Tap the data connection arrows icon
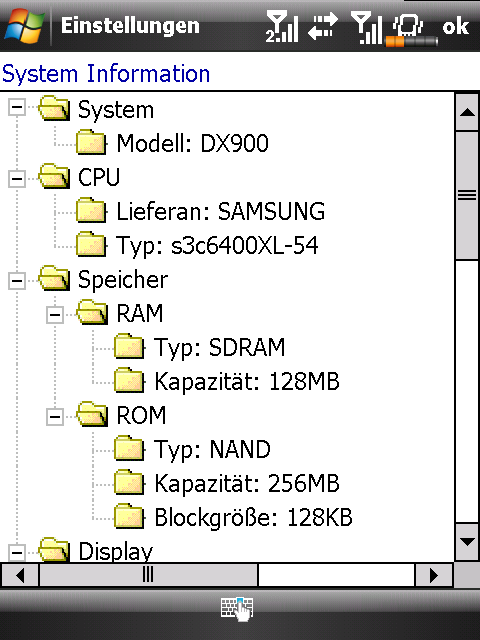The image size is (480, 640). (323, 26)
